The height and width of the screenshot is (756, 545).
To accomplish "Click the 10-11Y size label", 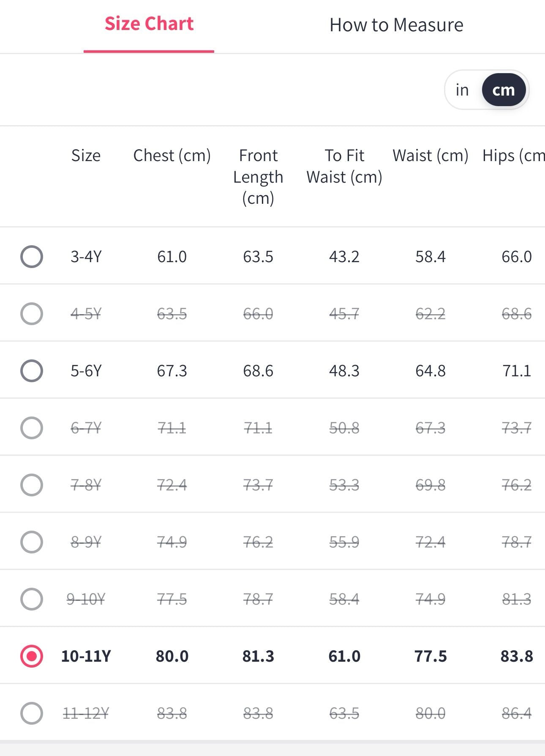I will 86,656.
